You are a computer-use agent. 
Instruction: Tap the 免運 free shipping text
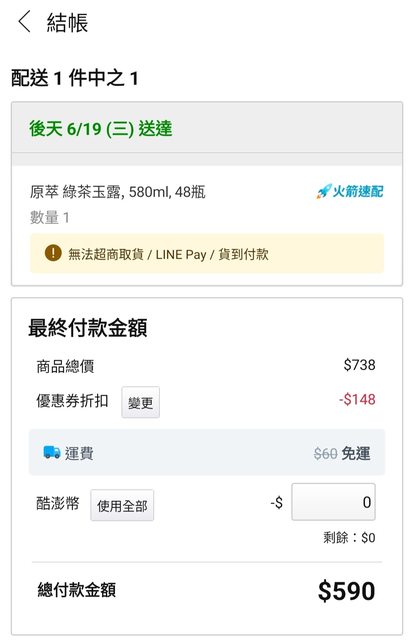[x=356, y=453]
